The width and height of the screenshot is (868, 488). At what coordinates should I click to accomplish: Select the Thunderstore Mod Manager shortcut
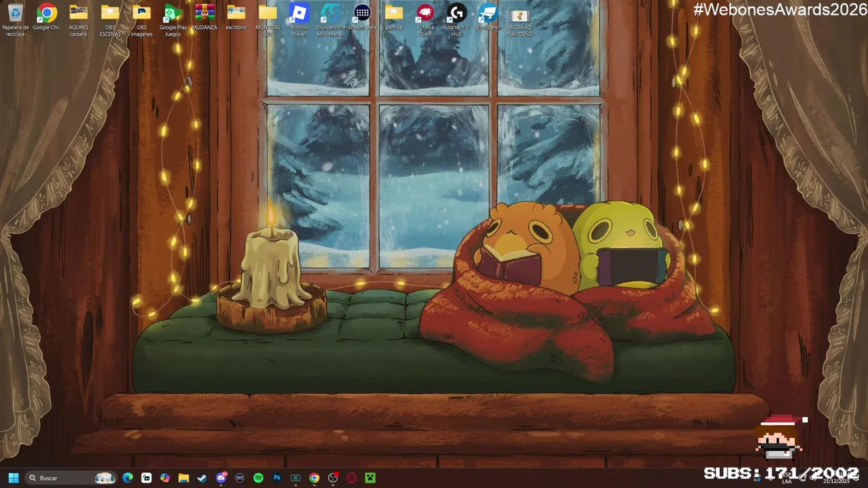click(x=331, y=20)
